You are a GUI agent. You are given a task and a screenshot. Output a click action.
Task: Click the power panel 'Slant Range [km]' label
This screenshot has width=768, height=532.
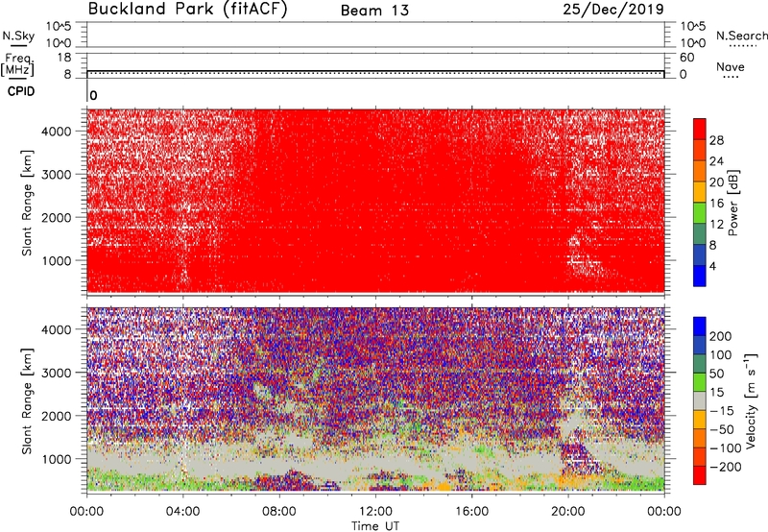27,203
